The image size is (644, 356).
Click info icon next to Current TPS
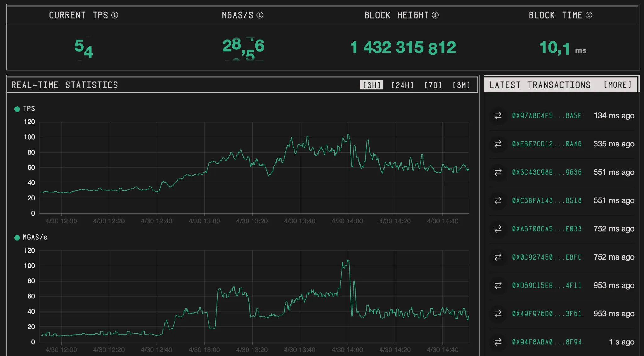115,15
